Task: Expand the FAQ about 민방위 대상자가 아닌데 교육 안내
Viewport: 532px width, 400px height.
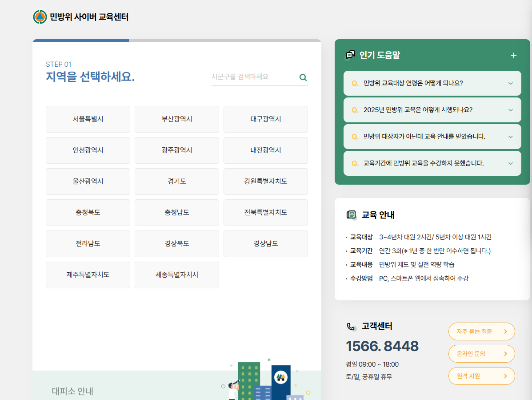Action: pos(432,137)
